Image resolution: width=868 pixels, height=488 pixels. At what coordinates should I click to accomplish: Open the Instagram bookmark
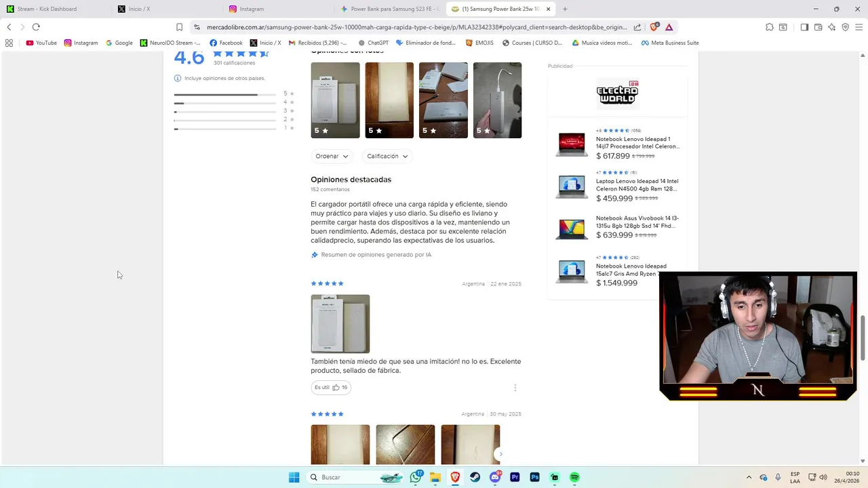point(81,43)
